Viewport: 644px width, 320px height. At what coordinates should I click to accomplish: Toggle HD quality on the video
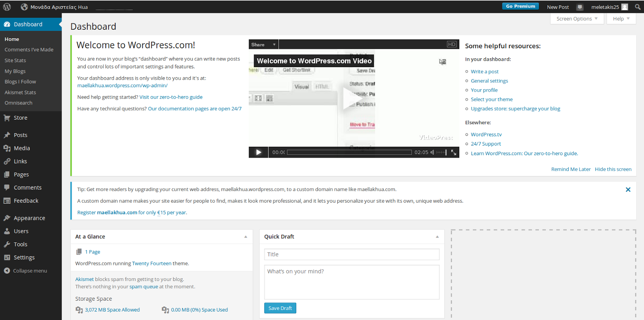click(452, 44)
